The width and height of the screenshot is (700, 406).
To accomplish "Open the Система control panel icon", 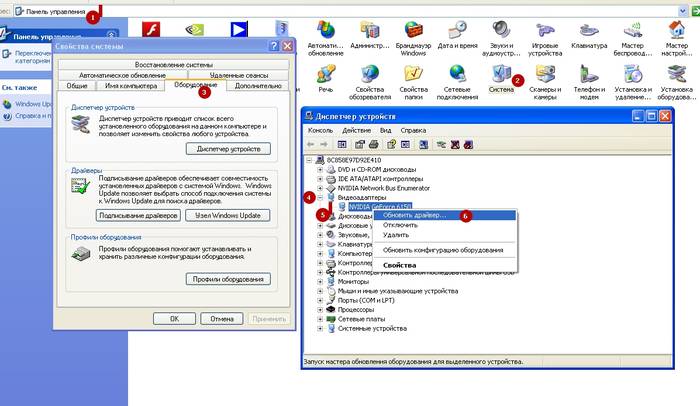I will pos(500,75).
